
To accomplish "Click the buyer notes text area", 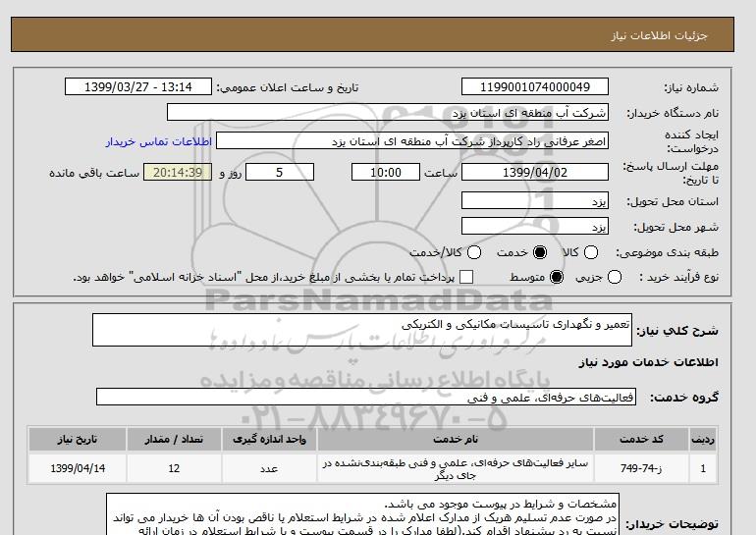I will (362, 514).
